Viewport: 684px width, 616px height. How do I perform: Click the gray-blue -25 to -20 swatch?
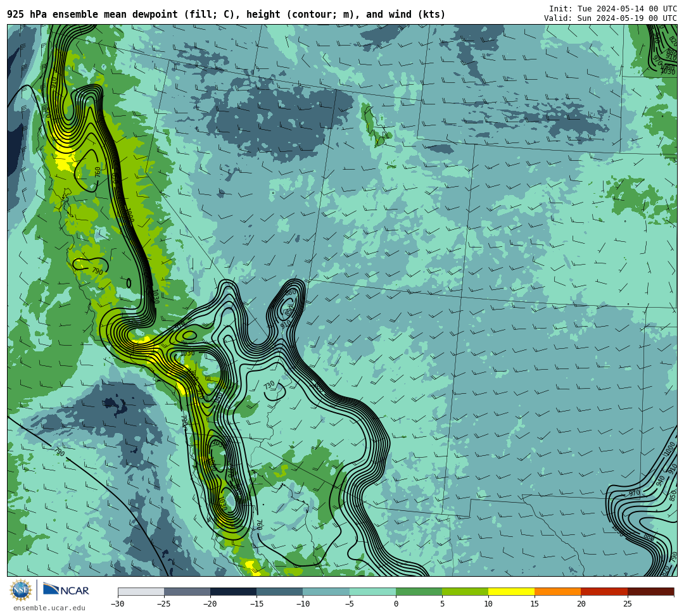(187, 591)
